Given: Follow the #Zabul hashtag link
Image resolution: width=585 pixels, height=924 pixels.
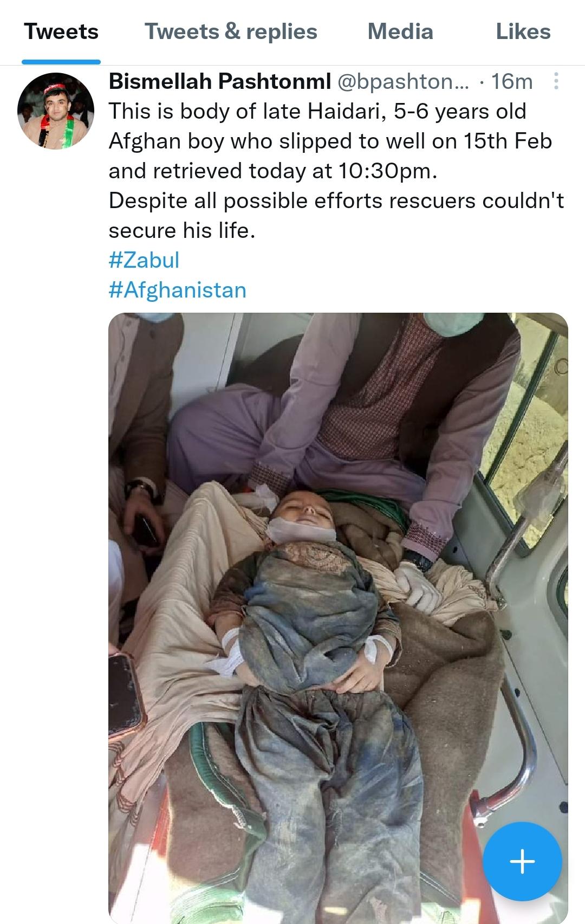Looking at the screenshot, I should click(x=144, y=260).
